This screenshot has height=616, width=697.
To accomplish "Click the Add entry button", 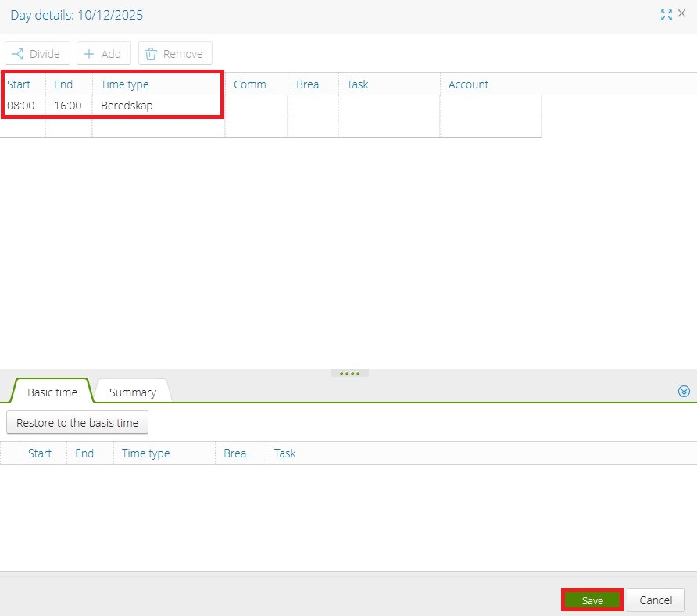I will 103,54.
